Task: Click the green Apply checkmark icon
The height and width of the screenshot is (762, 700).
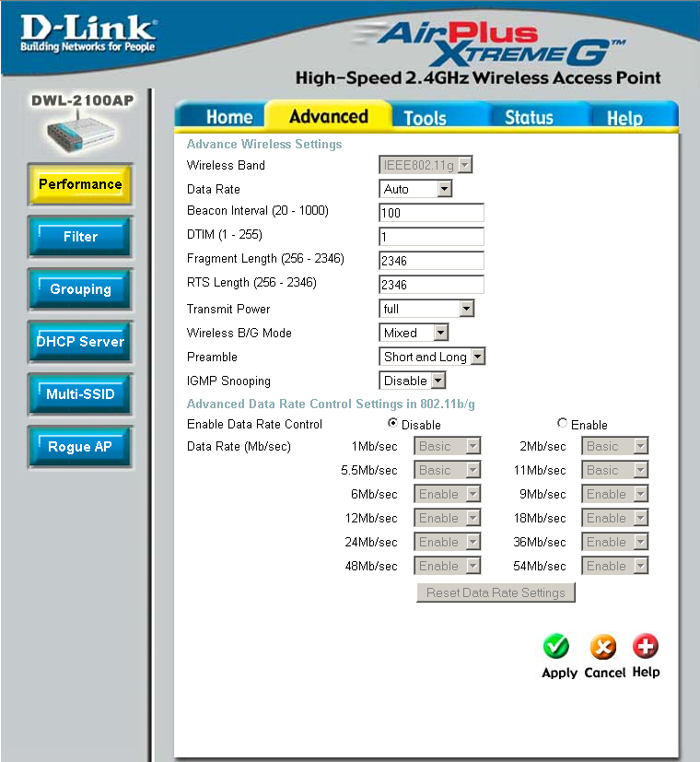Action: (x=555, y=646)
